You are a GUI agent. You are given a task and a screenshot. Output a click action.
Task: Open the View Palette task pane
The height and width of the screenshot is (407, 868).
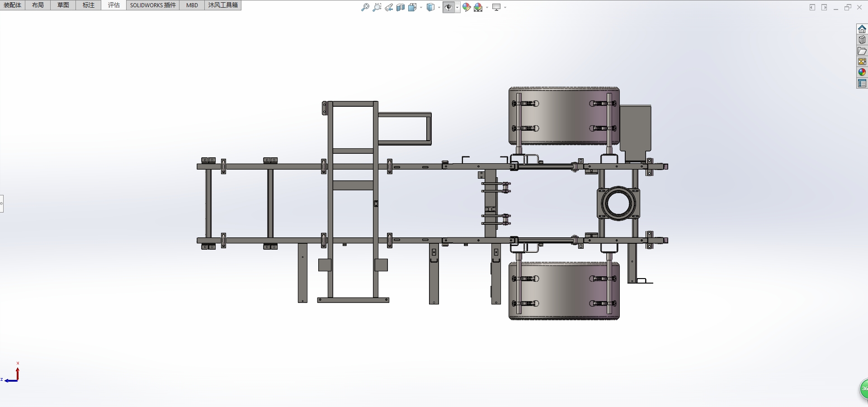[862, 62]
